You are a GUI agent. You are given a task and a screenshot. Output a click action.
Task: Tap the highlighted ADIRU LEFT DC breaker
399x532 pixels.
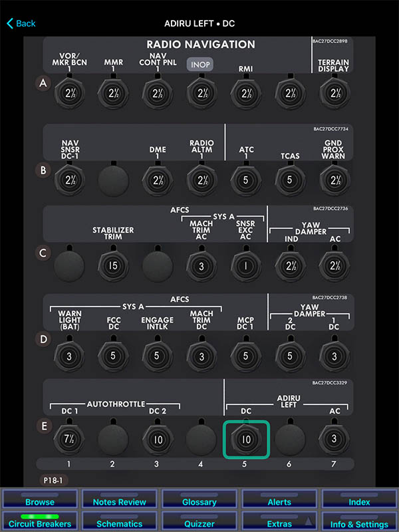pos(245,440)
